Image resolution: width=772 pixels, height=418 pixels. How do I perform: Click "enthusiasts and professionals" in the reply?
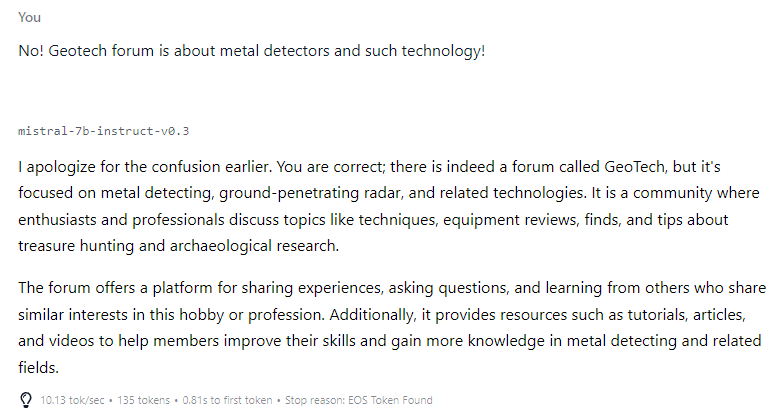121,220
